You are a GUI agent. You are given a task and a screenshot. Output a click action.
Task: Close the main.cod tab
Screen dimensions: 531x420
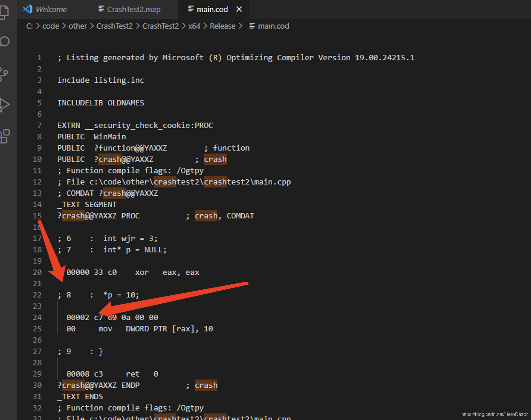click(239, 10)
